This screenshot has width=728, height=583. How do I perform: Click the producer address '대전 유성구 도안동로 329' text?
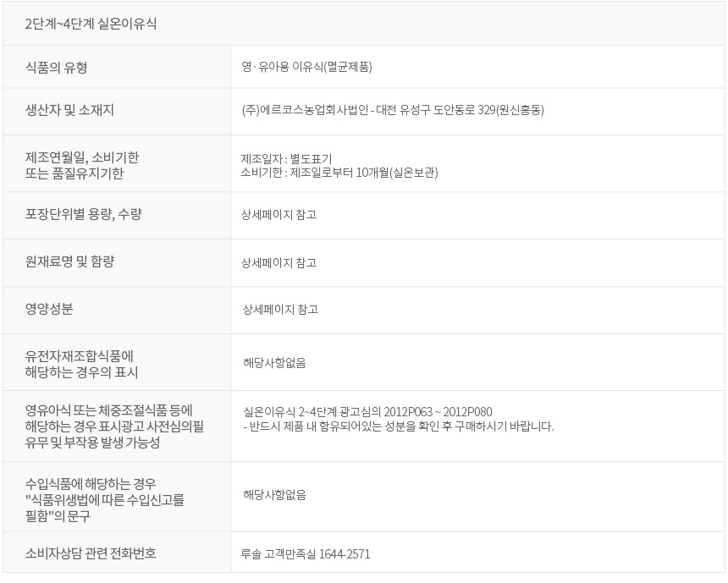pos(435,110)
